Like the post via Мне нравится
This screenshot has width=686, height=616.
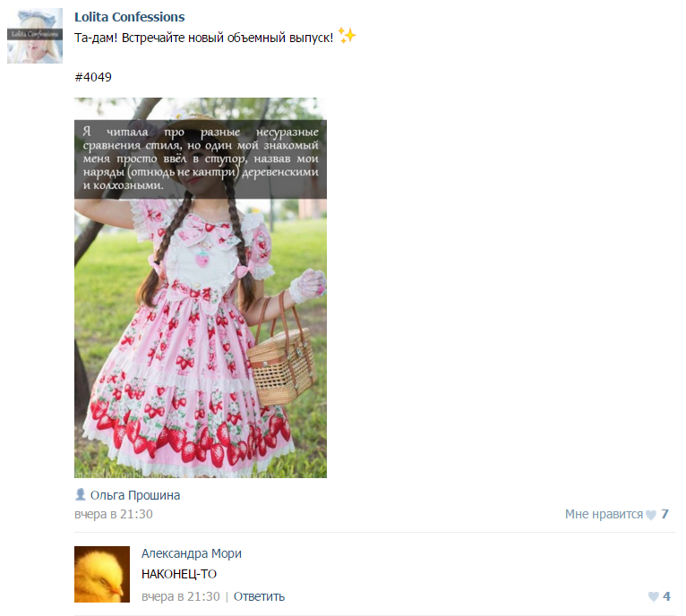click(604, 514)
